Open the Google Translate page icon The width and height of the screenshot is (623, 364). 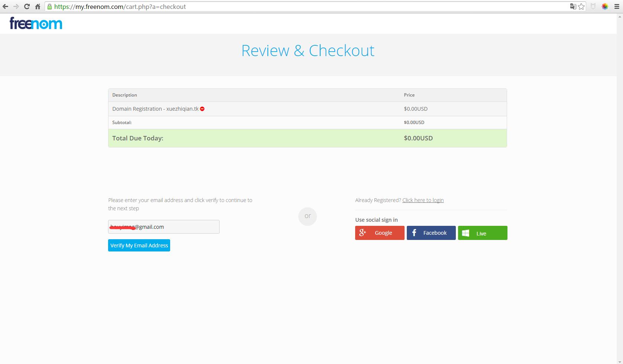click(x=573, y=7)
